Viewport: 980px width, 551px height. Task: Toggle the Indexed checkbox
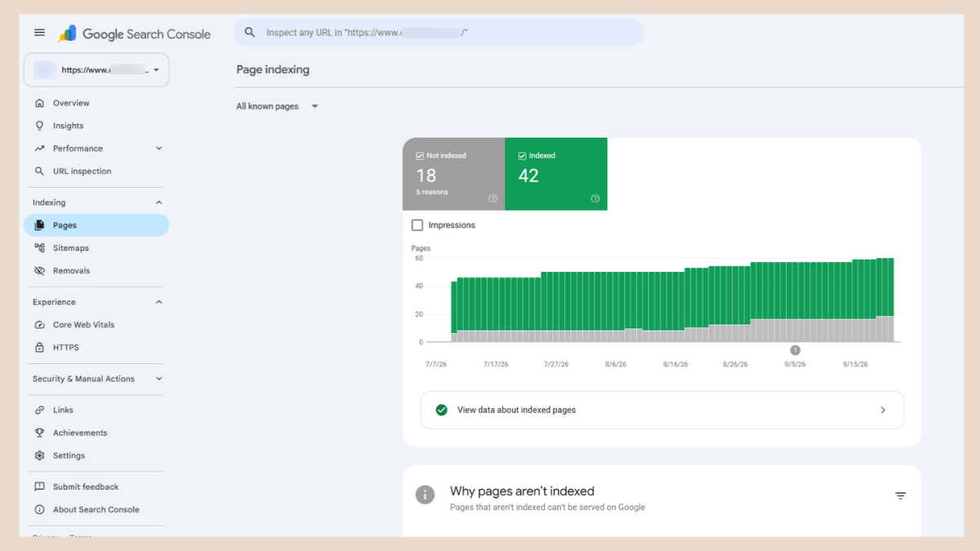coord(523,155)
